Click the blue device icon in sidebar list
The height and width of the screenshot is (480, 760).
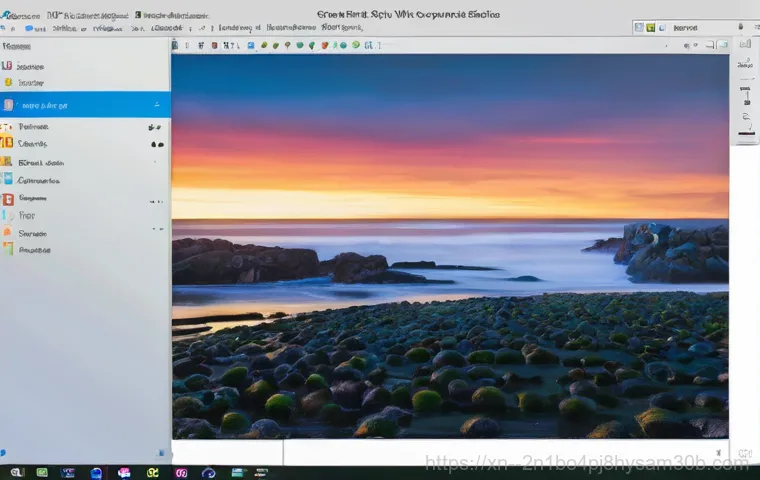click(8, 180)
